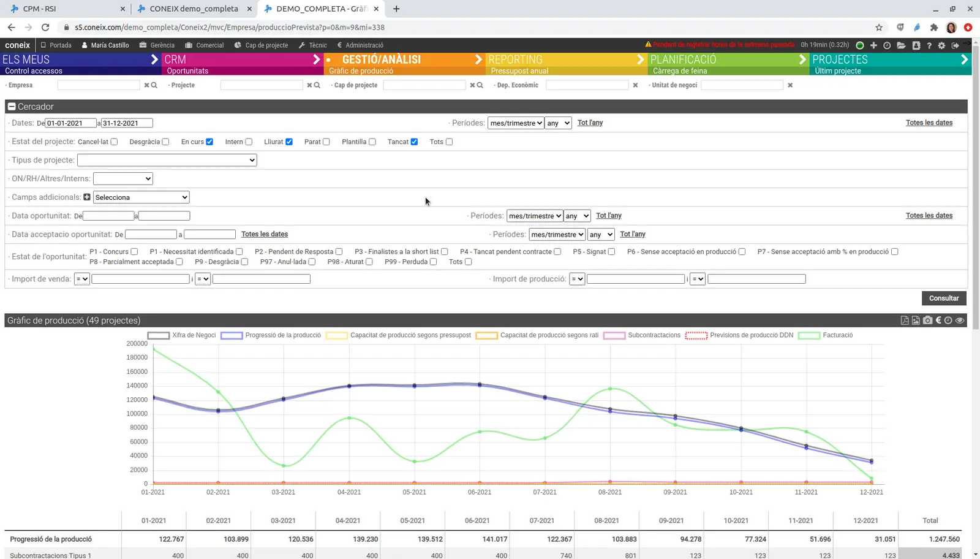The width and height of the screenshot is (980, 559).
Task: Click the euro currency icon in chart header
Action: pyautogui.click(x=938, y=321)
